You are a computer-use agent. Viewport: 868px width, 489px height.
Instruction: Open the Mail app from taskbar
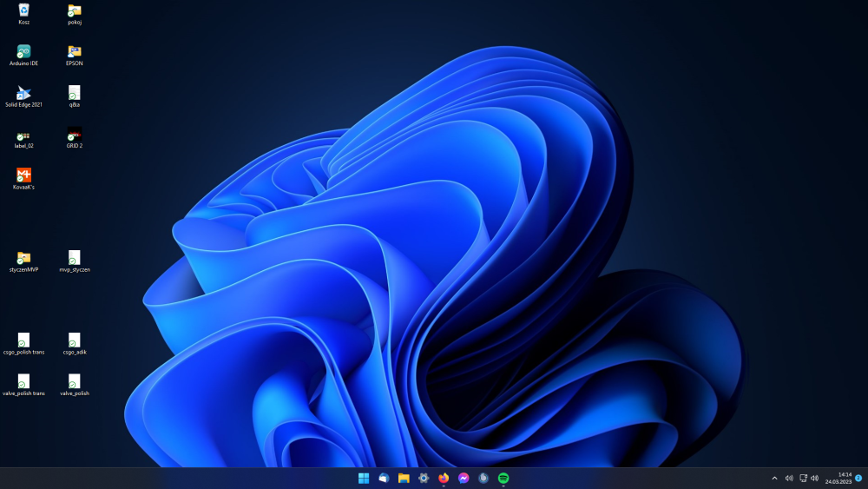pos(384,478)
